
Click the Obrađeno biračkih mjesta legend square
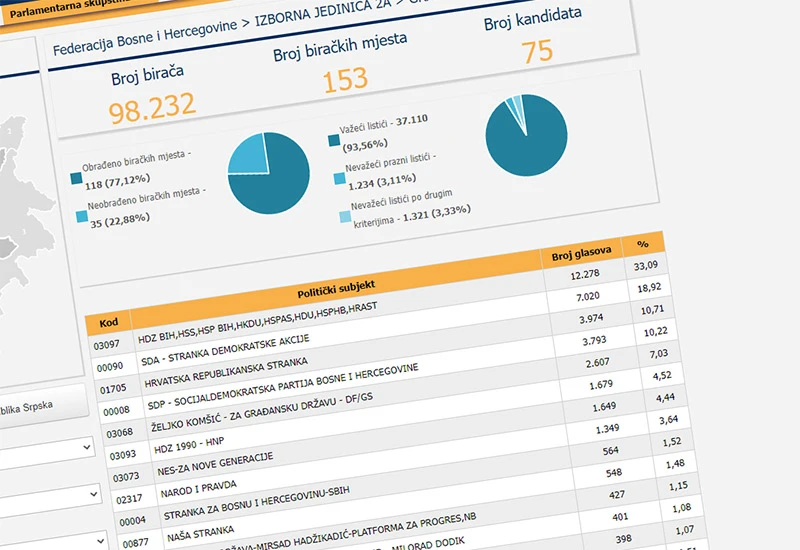click(77, 178)
